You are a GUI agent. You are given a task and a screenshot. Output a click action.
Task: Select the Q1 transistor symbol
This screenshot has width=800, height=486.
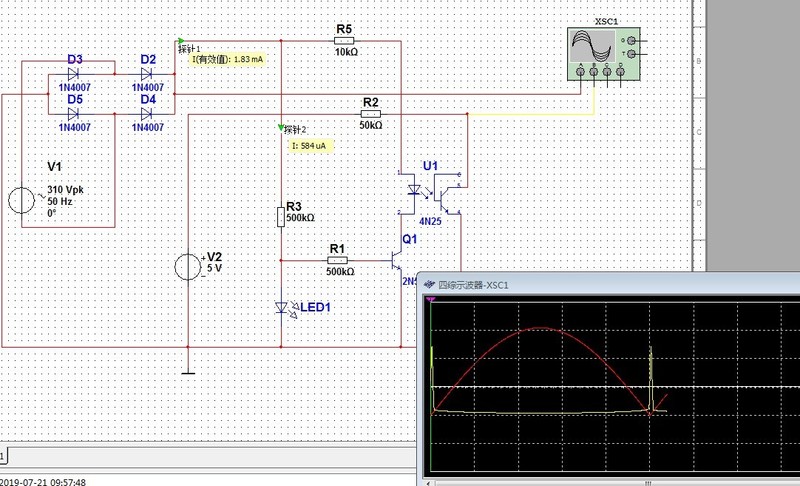coord(398,262)
